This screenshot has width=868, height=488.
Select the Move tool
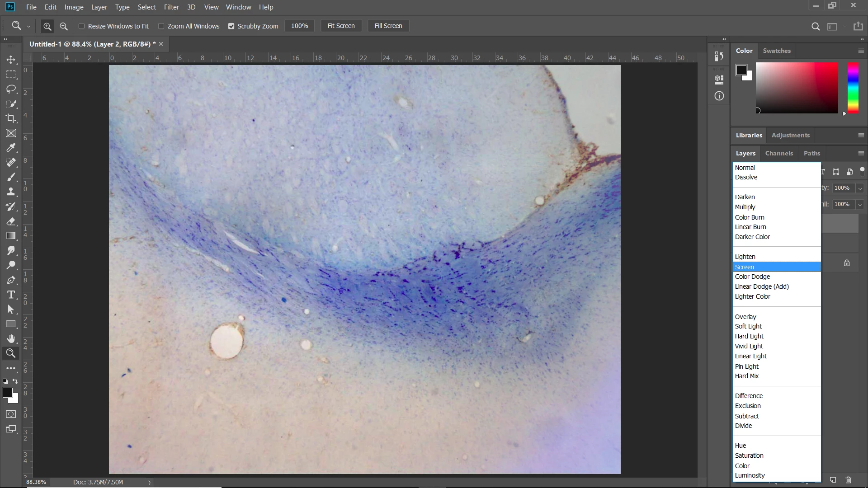(11, 60)
